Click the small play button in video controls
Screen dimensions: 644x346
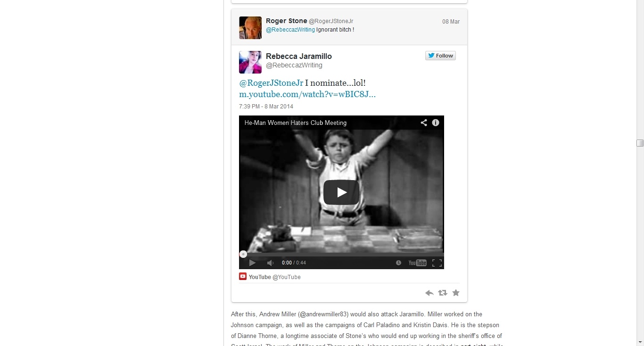tap(252, 263)
